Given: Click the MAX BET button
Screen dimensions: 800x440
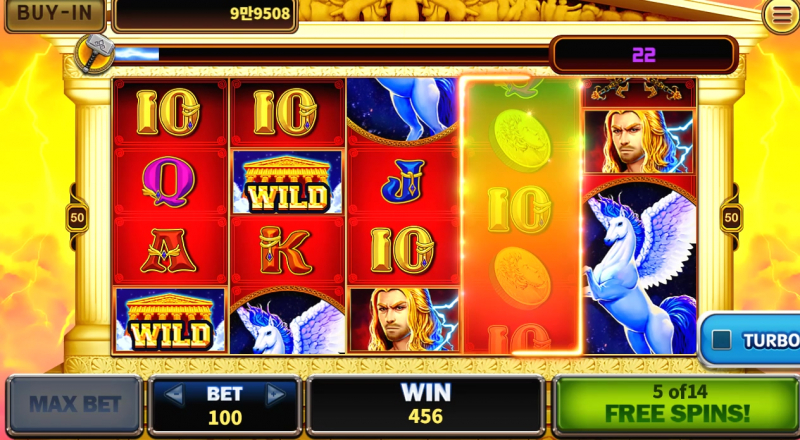Looking at the screenshot, I should click(x=74, y=405).
